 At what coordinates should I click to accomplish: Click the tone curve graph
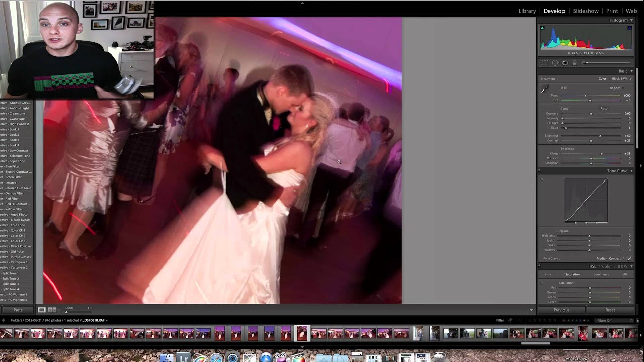point(586,200)
